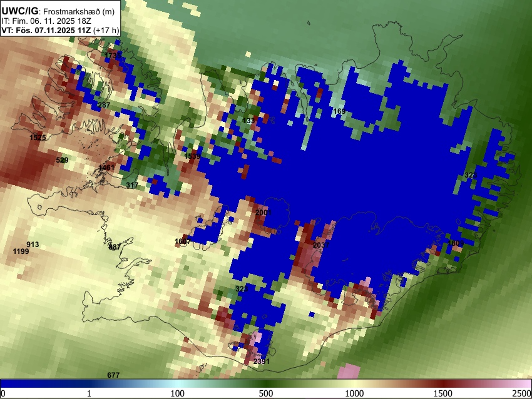Click the 169 value label
This screenshot has width=532, height=399.
pyautogui.click(x=339, y=111)
